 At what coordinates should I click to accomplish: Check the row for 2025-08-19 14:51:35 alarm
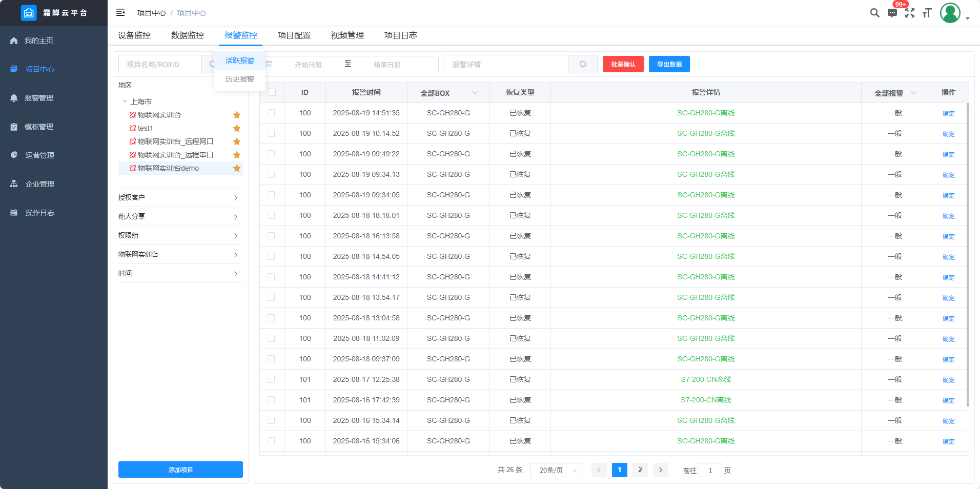tap(271, 113)
